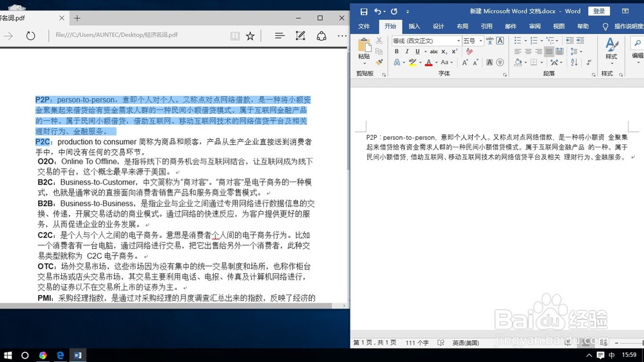Open Edge web notes pen icon
644x362 pixels.
point(300,35)
